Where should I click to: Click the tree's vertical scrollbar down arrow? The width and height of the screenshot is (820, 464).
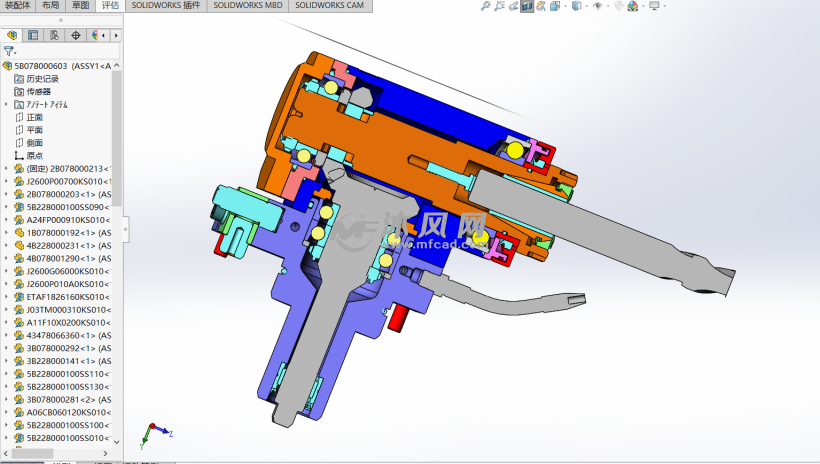117,440
